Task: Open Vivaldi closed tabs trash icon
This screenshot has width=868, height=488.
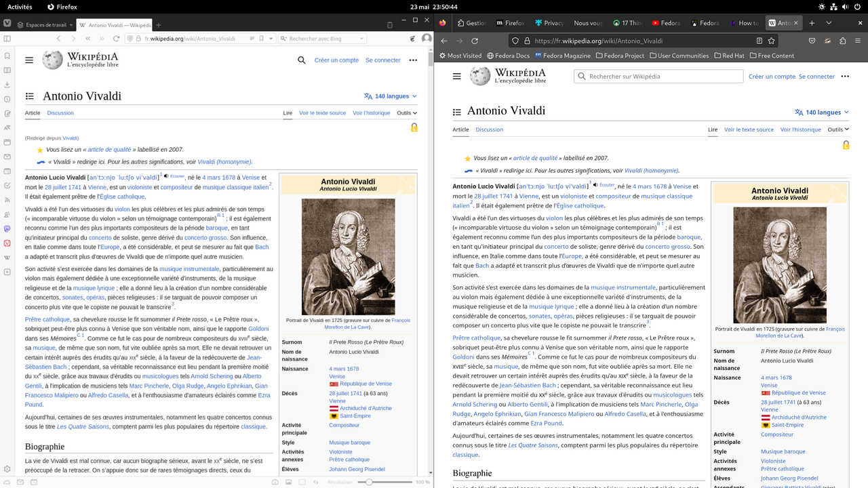Action: coord(390,25)
